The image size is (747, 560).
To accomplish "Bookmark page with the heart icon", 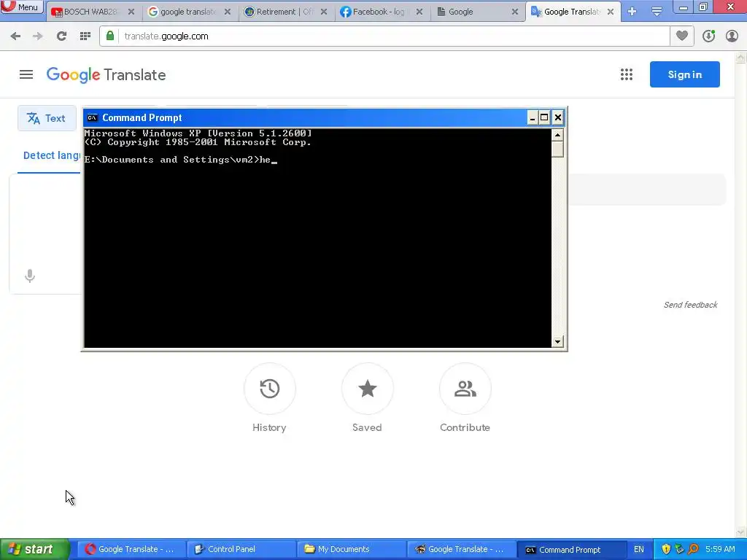I will point(682,36).
